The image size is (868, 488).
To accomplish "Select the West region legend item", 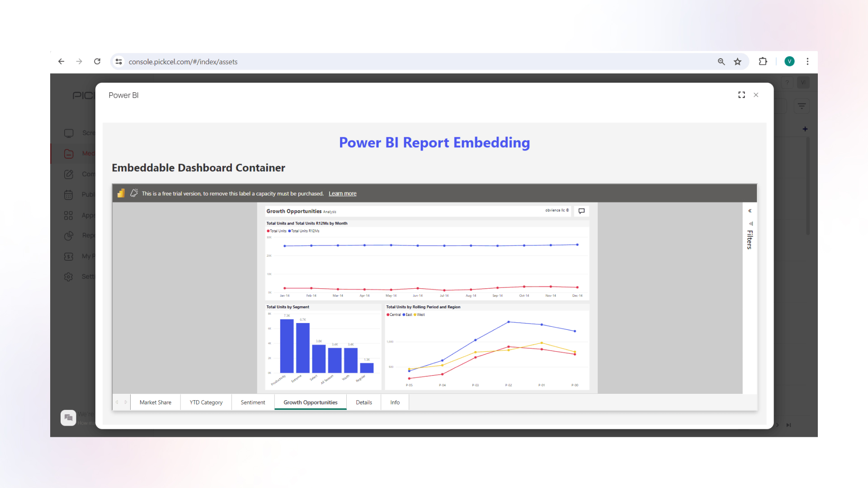I will pyautogui.click(x=420, y=314).
